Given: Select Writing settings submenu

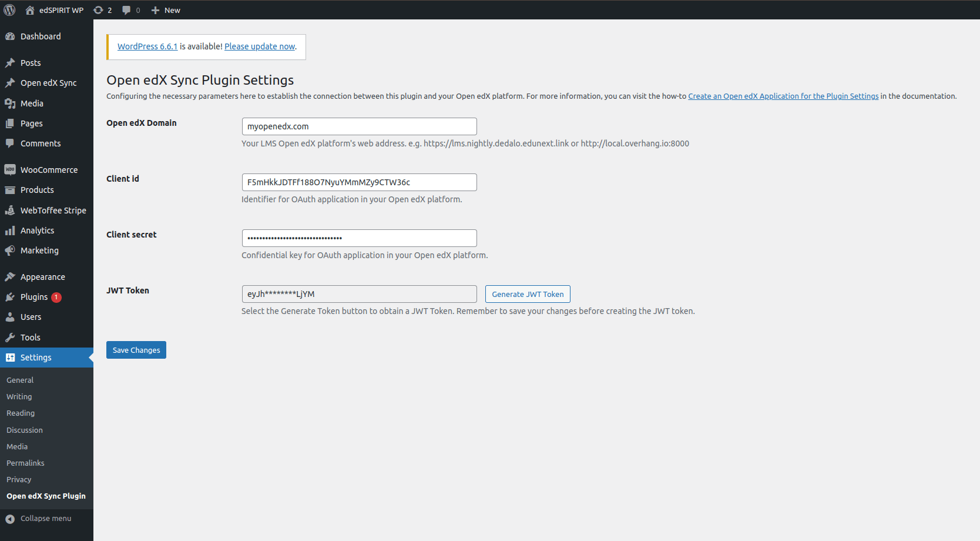Looking at the screenshot, I should tap(19, 397).
